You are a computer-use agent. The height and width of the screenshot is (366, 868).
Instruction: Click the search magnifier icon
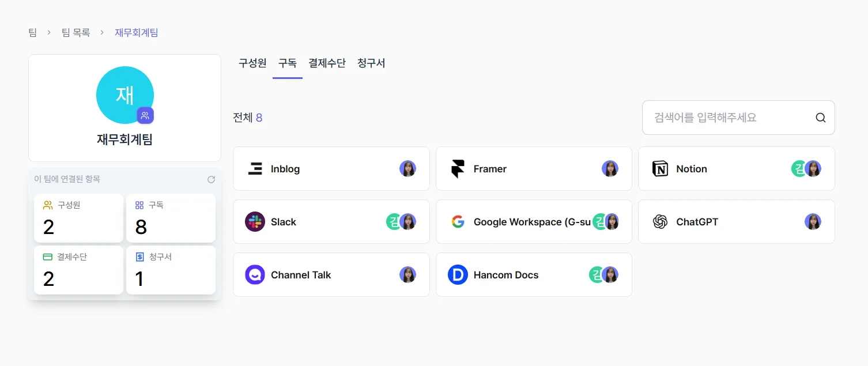click(820, 117)
